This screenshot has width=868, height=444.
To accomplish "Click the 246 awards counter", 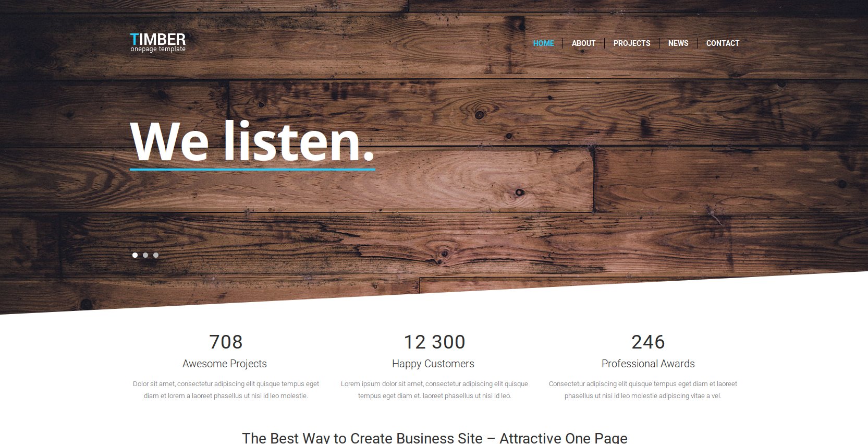I will click(648, 342).
